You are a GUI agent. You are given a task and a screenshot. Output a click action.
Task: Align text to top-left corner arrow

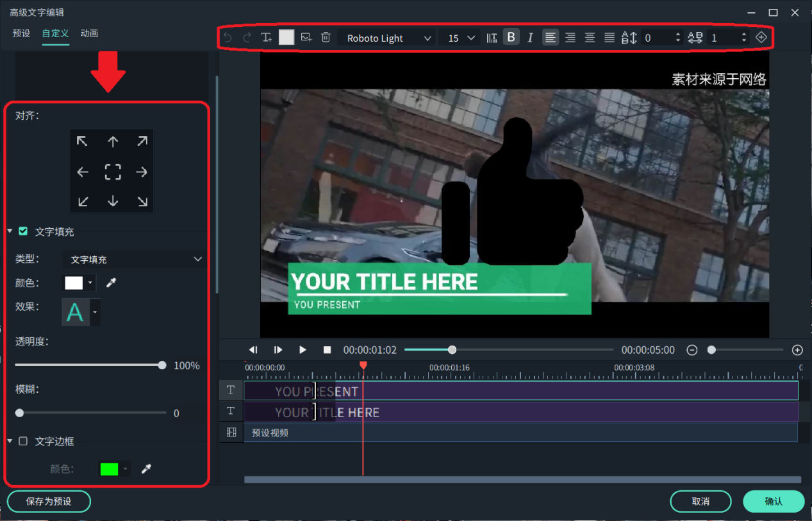coord(83,142)
